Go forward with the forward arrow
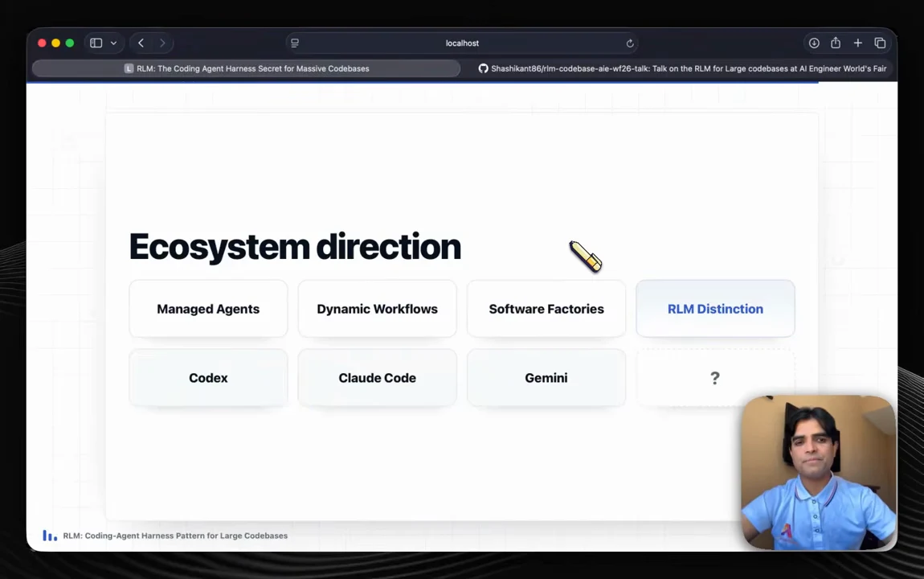This screenshot has height=579, width=924. tap(162, 43)
